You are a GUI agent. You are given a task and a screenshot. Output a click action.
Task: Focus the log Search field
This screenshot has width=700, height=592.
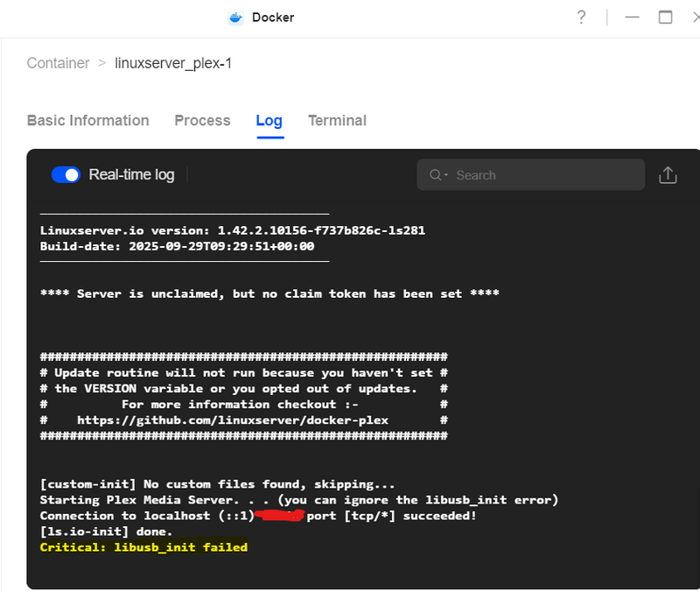(530, 174)
